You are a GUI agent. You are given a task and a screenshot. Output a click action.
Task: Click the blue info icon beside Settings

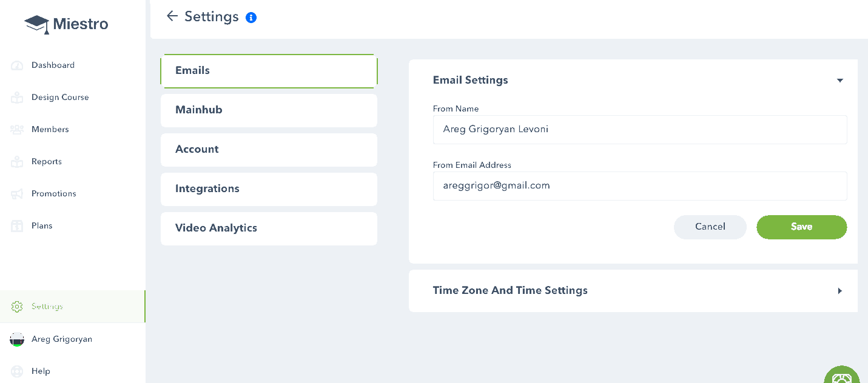click(x=251, y=18)
